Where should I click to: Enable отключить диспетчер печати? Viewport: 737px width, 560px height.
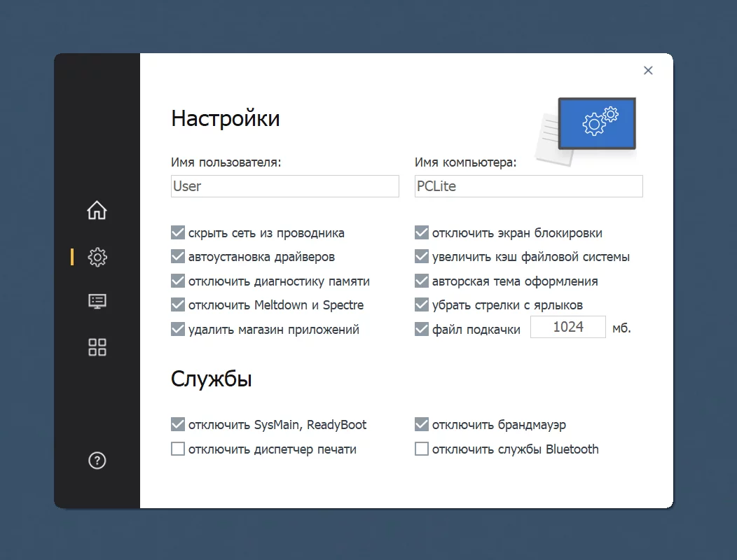[x=178, y=449]
